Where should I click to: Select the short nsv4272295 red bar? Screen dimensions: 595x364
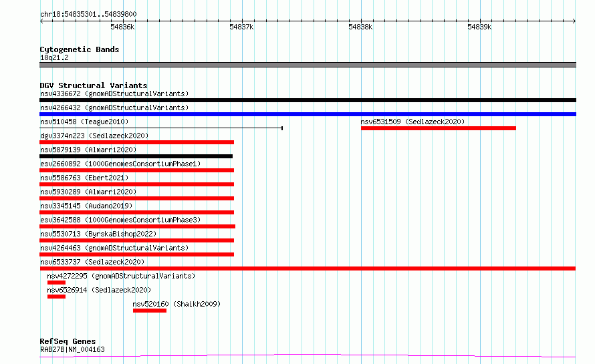pos(57,283)
